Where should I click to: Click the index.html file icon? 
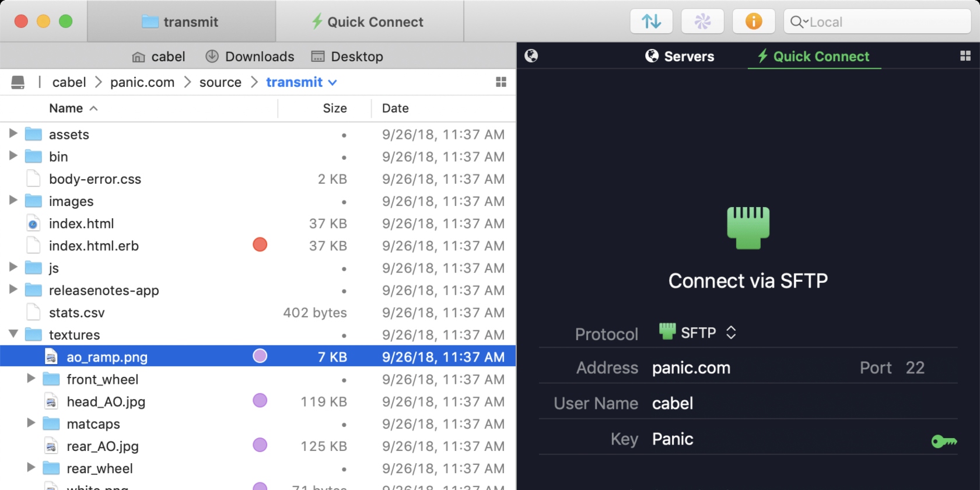click(33, 223)
